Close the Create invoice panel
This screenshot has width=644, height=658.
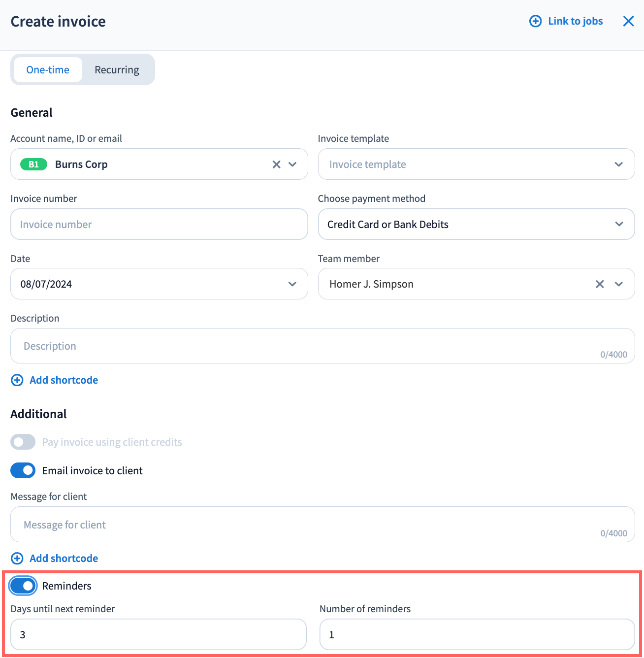tap(628, 21)
